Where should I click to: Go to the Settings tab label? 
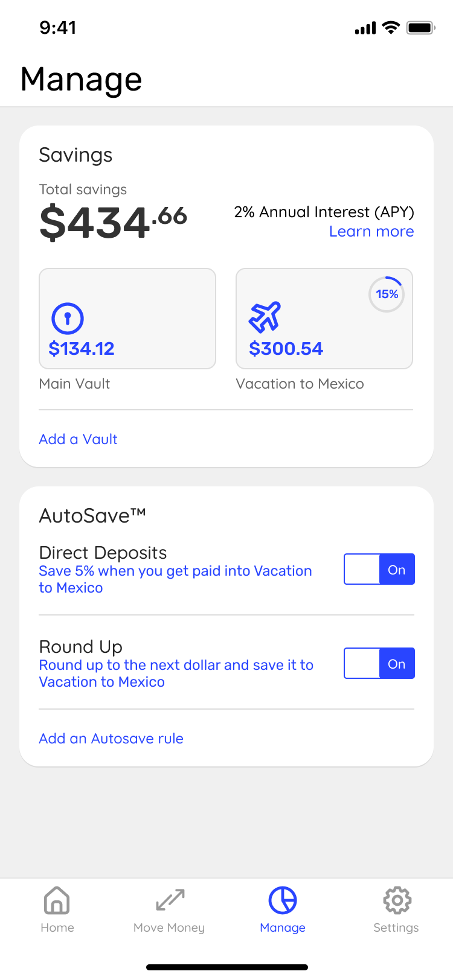pos(396,927)
